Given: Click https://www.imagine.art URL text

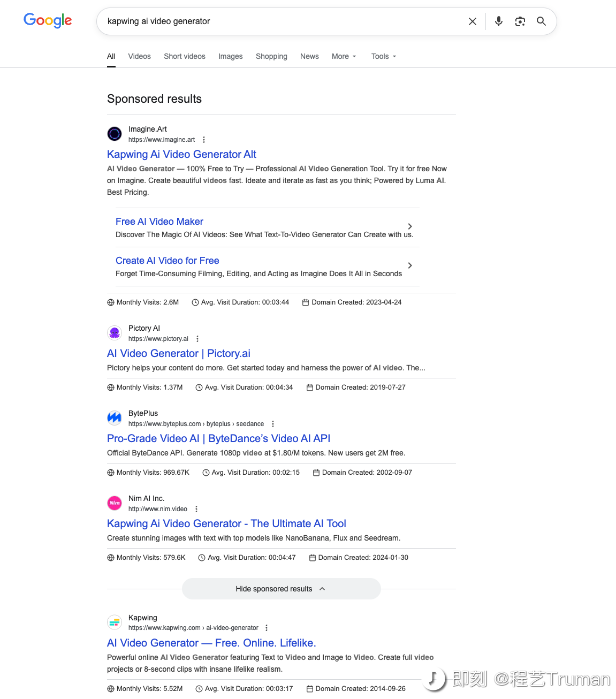Looking at the screenshot, I should (x=162, y=140).
